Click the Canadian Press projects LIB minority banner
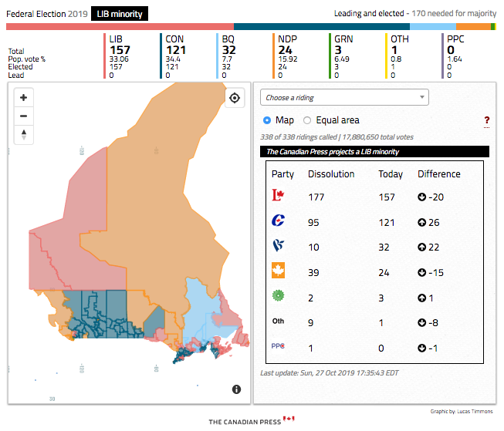Screen dimensions: 504x431 click(x=374, y=152)
